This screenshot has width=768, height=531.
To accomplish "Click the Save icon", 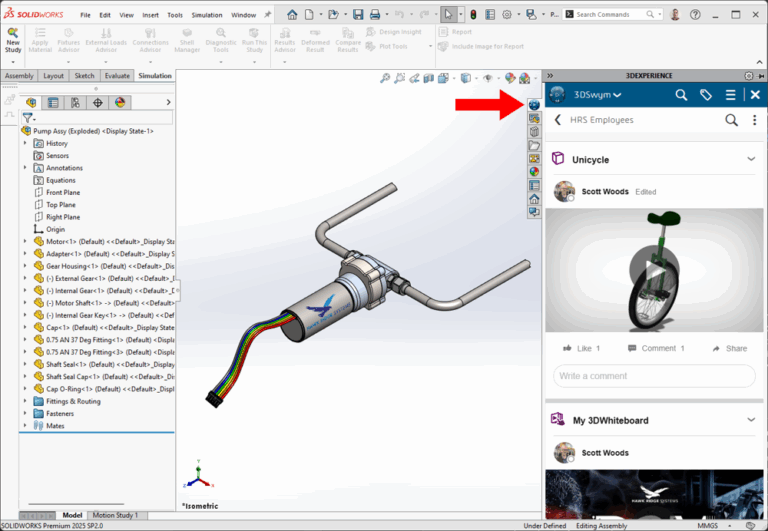I will tap(358, 15).
